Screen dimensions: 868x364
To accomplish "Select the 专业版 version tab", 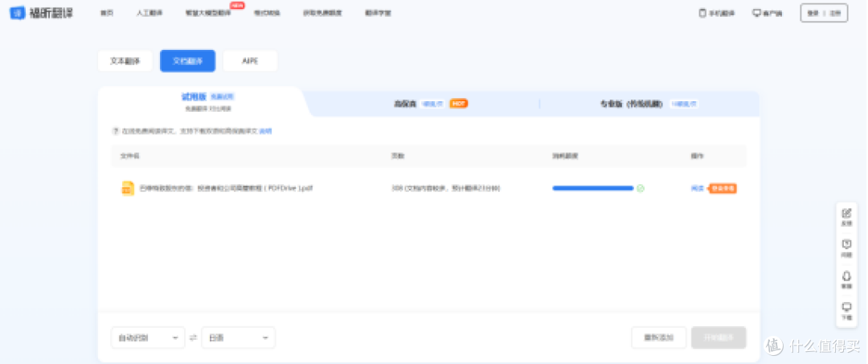I will (649, 104).
